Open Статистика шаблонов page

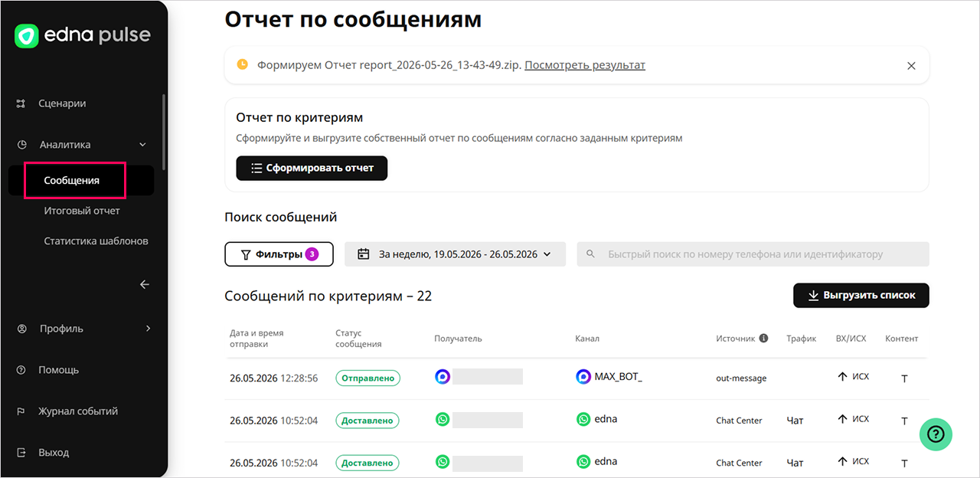(96, 241)
